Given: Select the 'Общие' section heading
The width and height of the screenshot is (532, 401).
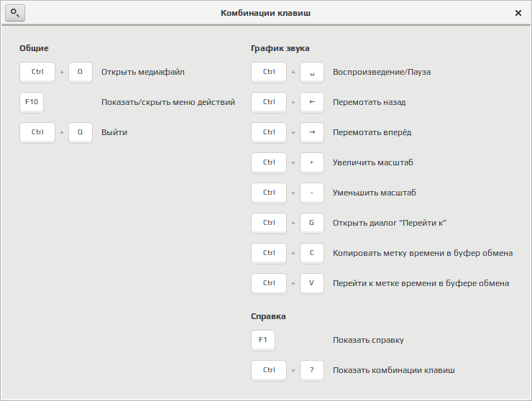Looking at the screenshot, I should (34, 48).
